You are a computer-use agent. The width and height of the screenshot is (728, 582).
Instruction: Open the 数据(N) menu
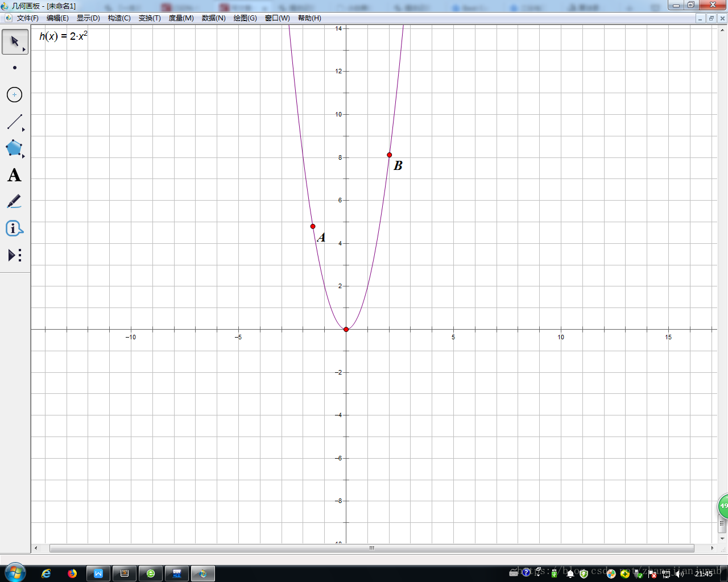point(214,18)
